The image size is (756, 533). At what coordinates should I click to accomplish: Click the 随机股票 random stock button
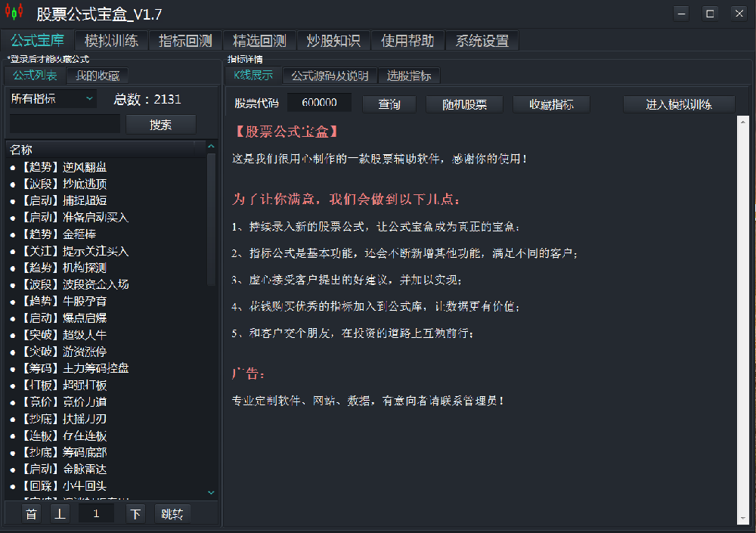point(463,104)
